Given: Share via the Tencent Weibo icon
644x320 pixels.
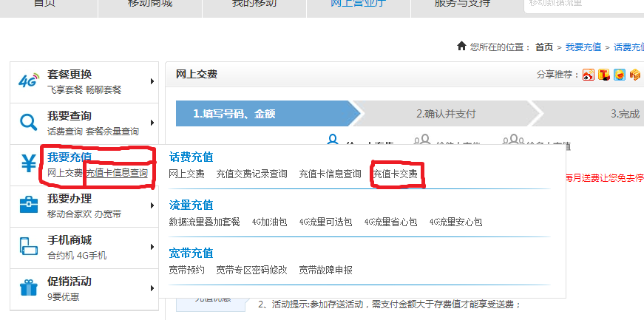Looking at the screenshot, I should click(604, 75).
